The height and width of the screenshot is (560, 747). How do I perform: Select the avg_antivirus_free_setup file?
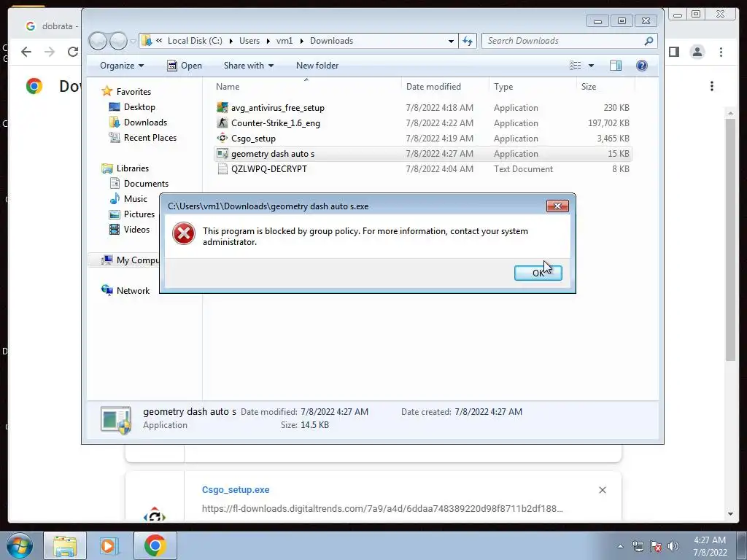point(278,108)
